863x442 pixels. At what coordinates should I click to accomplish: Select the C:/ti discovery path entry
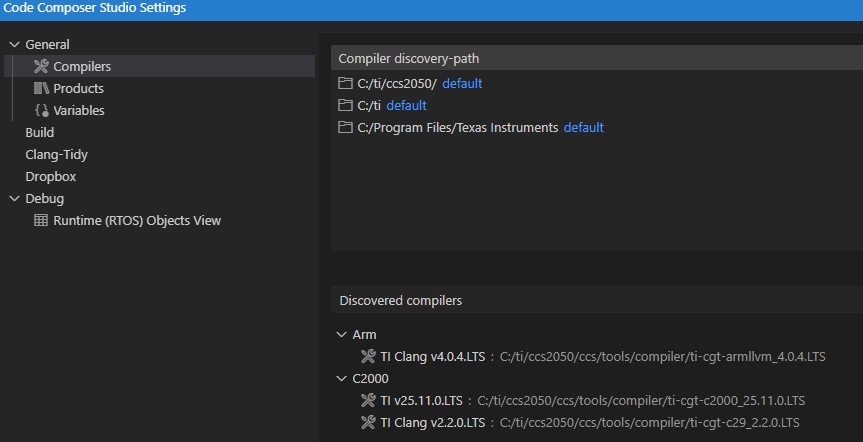[369, 106]
